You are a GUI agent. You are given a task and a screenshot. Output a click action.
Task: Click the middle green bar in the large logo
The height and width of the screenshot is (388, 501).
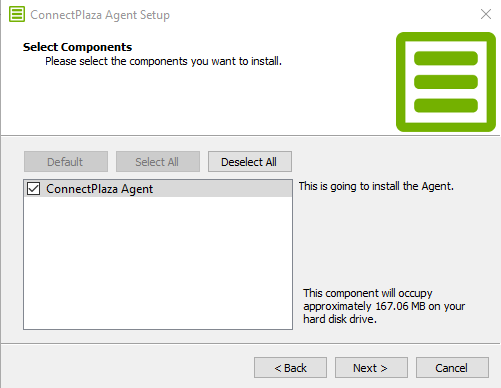coord(446,82)
